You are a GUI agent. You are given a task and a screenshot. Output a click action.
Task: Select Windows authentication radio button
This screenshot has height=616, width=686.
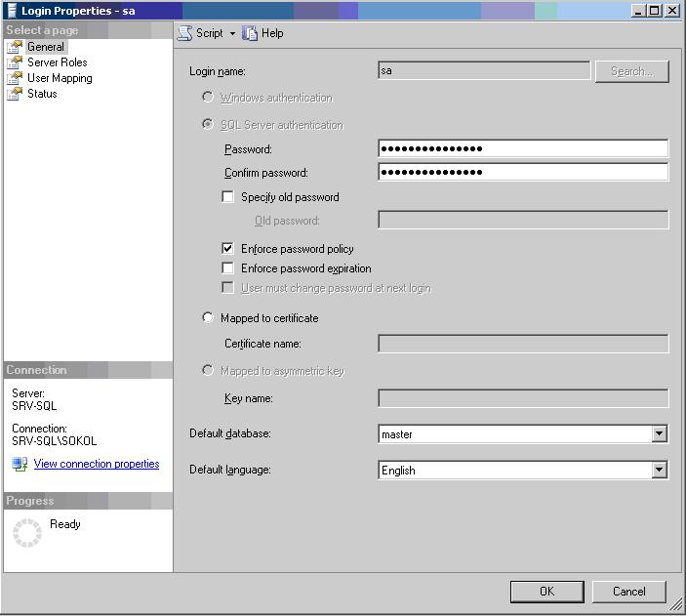coord(208,97)
